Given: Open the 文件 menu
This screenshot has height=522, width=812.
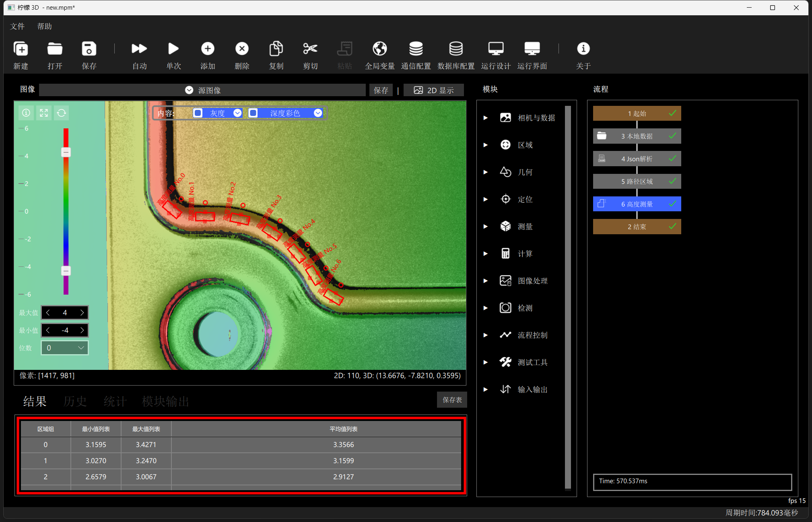Looking at the screenshot, I should [17, 26].
